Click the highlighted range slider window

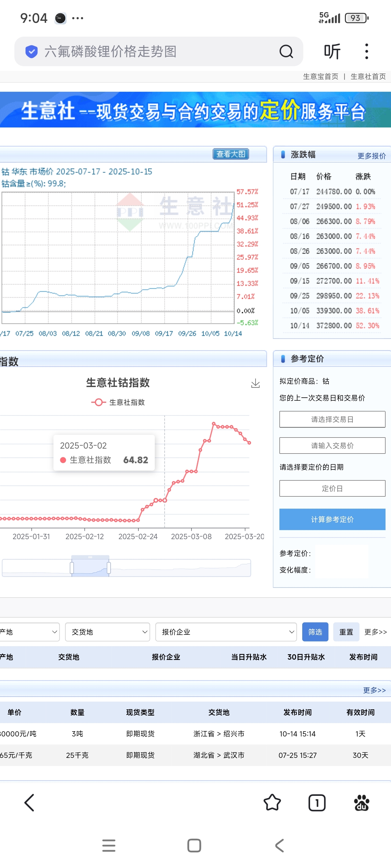point(90,568)
